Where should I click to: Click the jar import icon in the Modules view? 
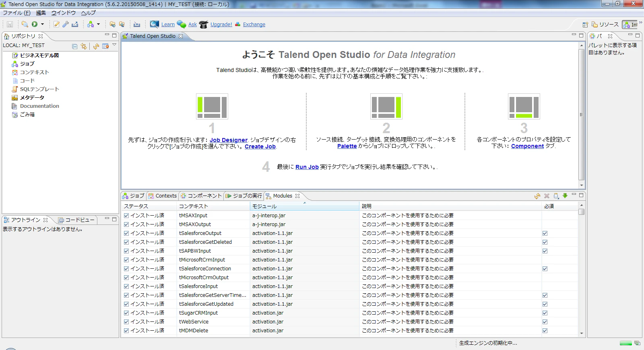pyautogui.click(x=556, y=196)
